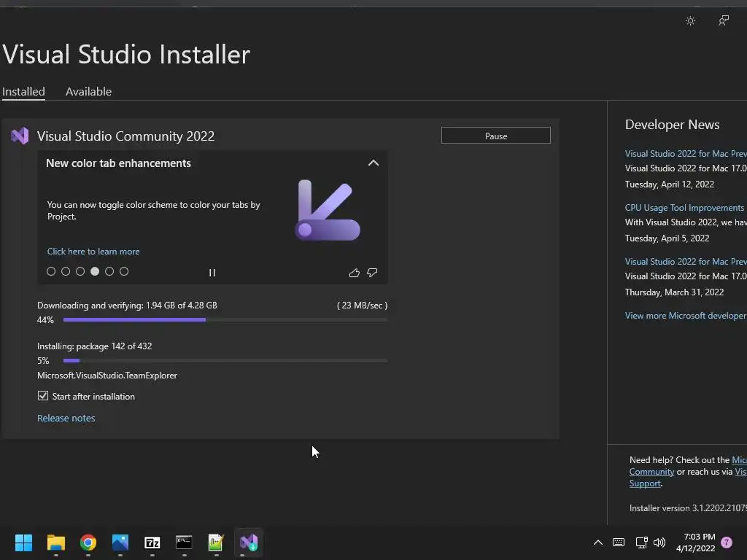Viewport: 747px width, 560px height.
Task: Select the fifth carousel dot
Action: (109, 271)
